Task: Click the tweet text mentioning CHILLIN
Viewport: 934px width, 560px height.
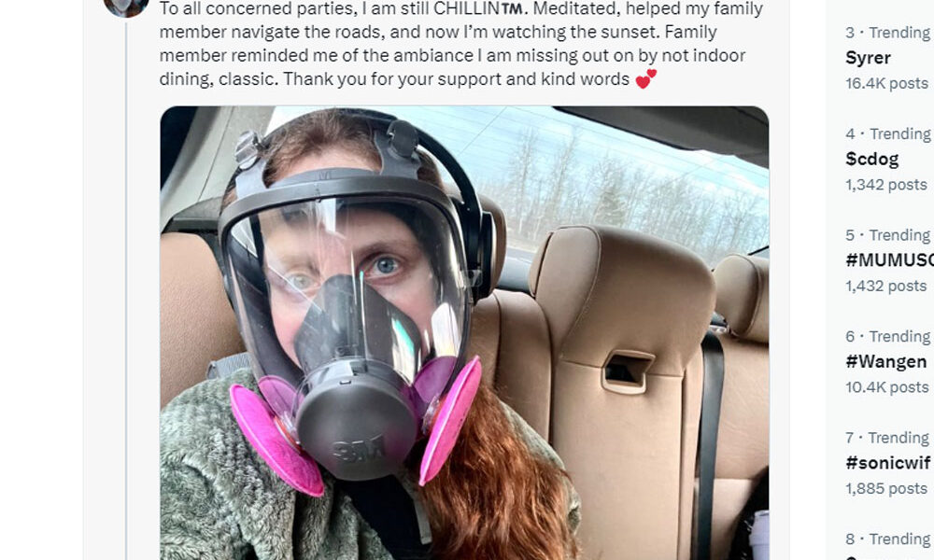Action: point(461,44)
